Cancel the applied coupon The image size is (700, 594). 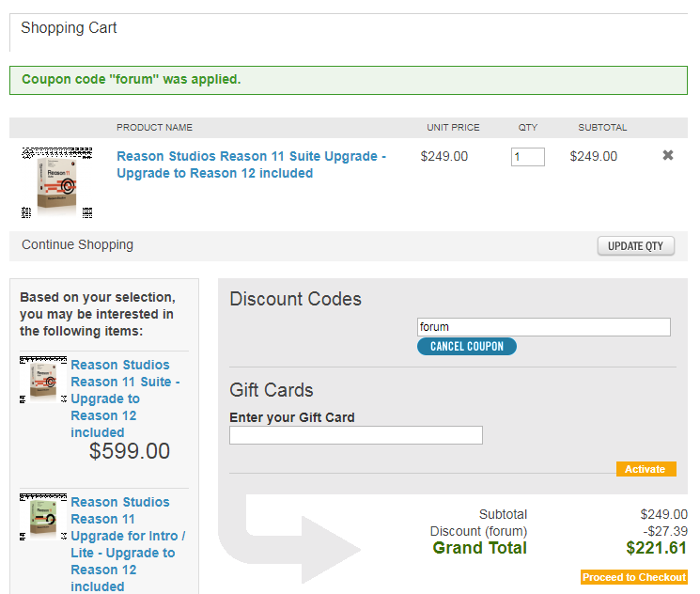pyautogui.click(x=467, y=347)
